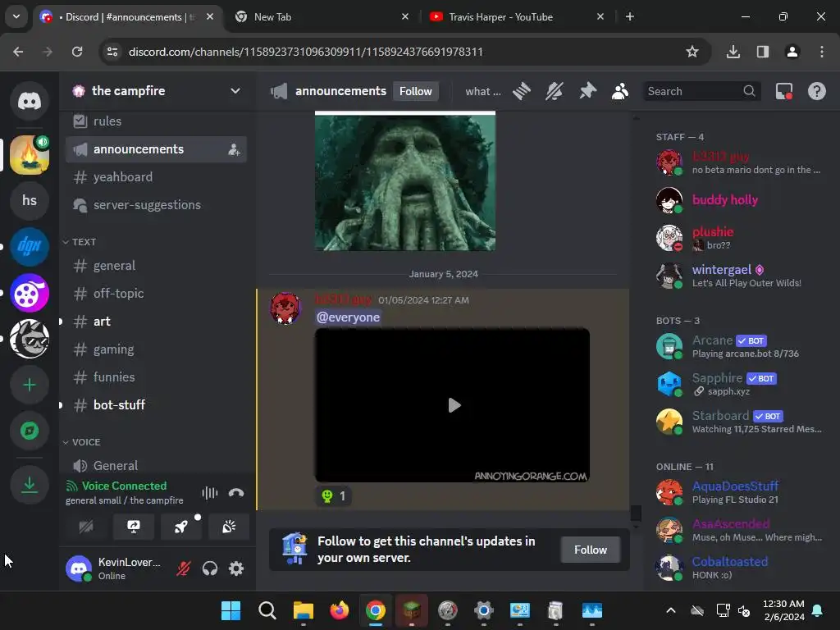Reload the page
The height and width of the screenshot is (630, 840).
tap(77, 52)
